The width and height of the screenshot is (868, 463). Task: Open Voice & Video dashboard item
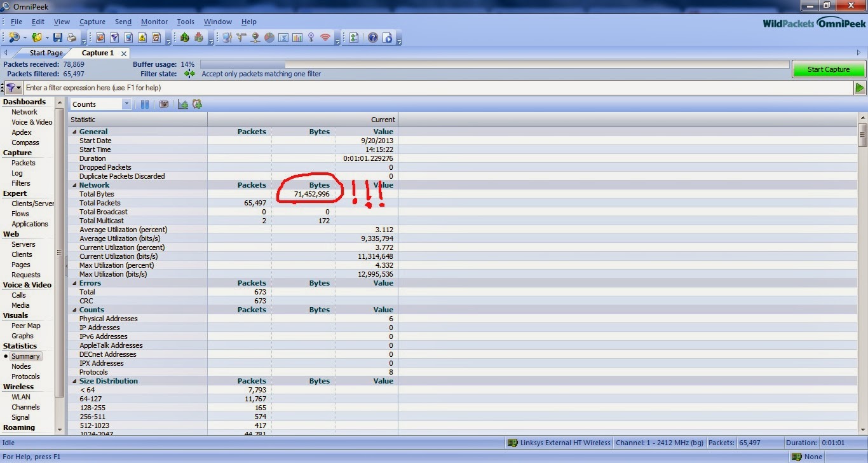pyautogui.click(x=32, y=122)
